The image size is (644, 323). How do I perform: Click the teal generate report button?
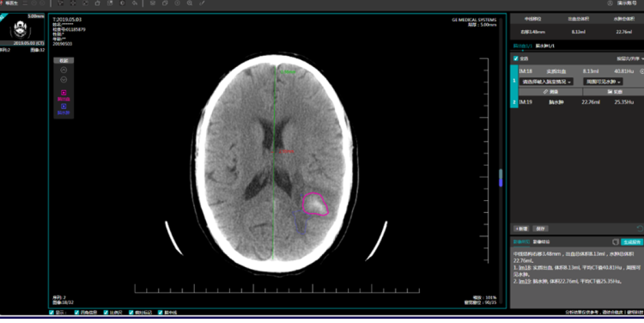tap(632, 242)
